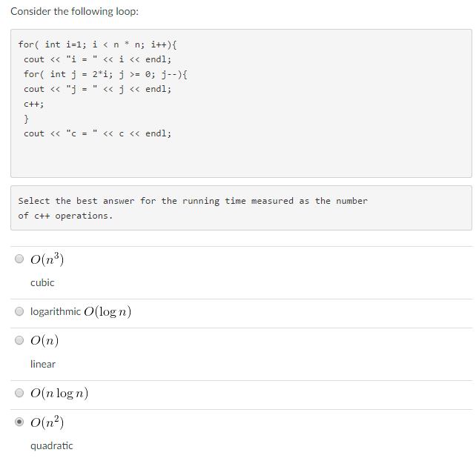The width and height of the screenshot is (476, 461).
Task: Click the cout line printing 'c ='
Action: [x=97, y=133]
